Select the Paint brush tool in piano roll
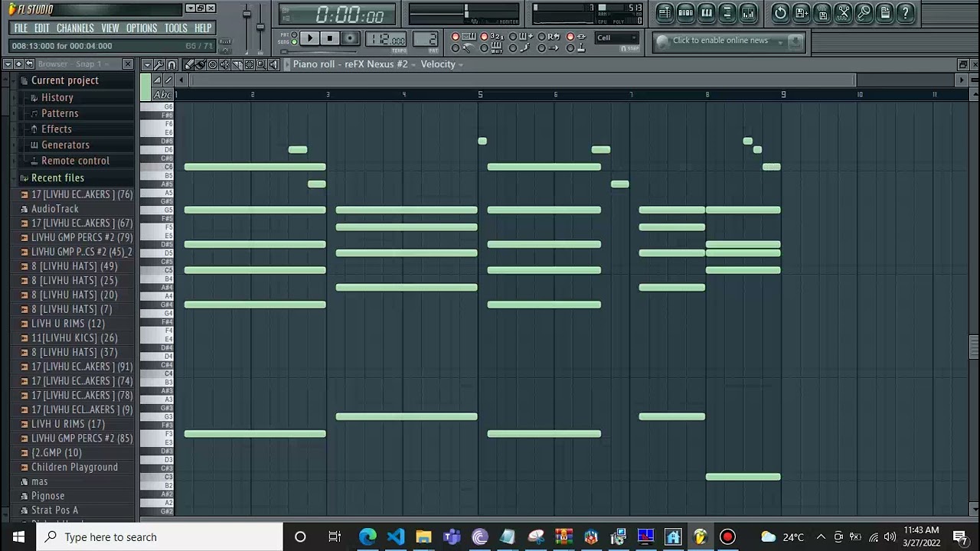980x551 pixels. (x=200, y=64)
